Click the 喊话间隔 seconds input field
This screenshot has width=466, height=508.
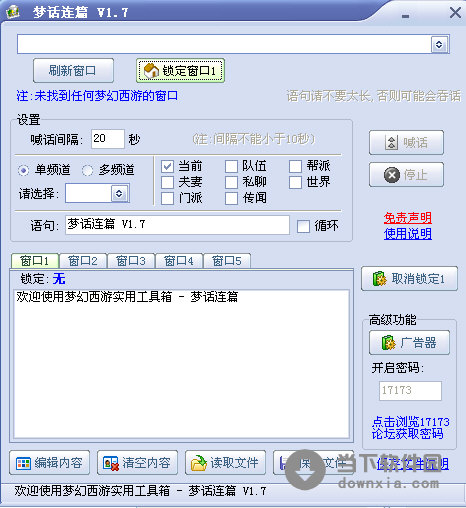[x=108, y=139]
